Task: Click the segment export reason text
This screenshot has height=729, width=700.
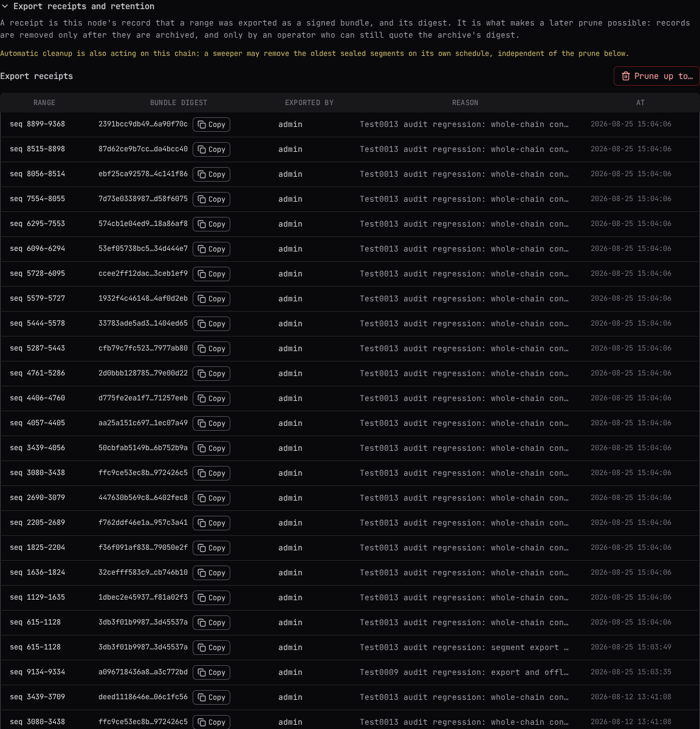Action: pos(464,647)
